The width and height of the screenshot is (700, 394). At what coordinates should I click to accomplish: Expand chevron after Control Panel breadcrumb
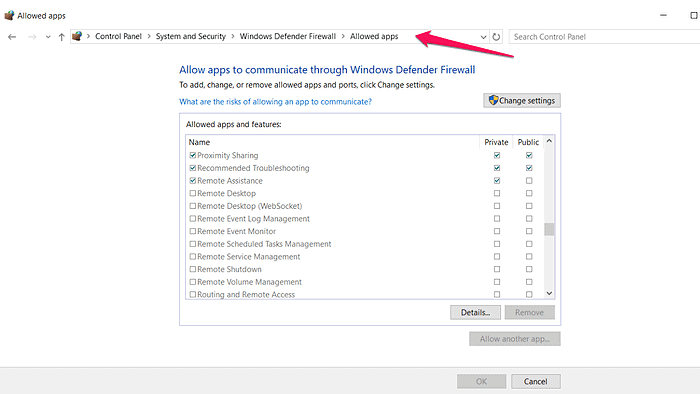click(149, 37)
